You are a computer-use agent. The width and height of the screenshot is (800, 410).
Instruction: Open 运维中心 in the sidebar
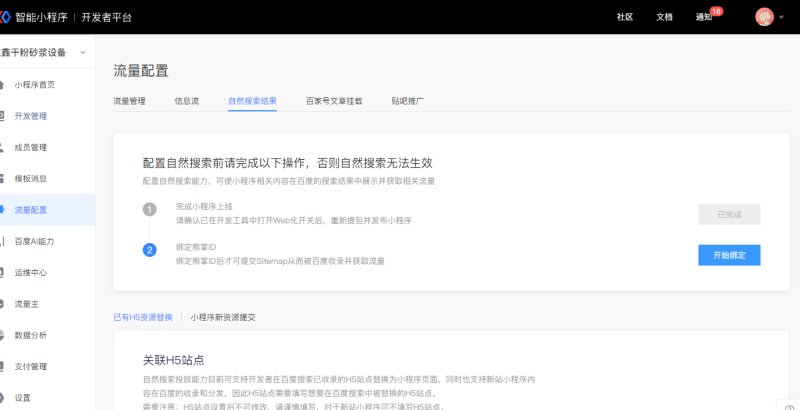click(30, 272)
